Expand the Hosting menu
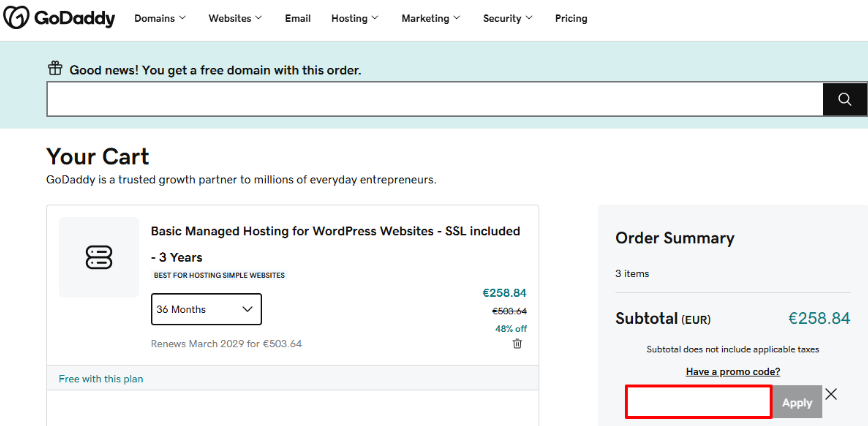 (355, 18)
